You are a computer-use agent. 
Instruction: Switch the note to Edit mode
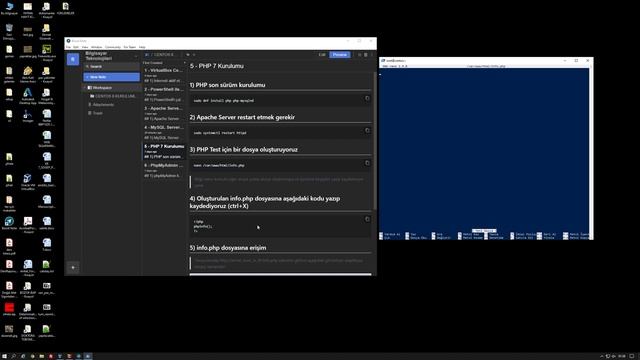pyautogui.click(x=322, y=55)
